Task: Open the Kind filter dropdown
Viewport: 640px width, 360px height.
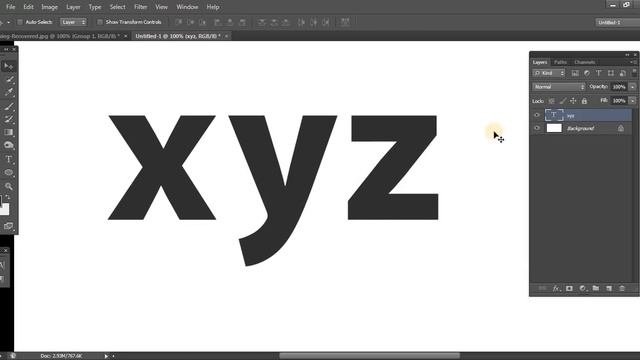Action: tap(549, 73)
